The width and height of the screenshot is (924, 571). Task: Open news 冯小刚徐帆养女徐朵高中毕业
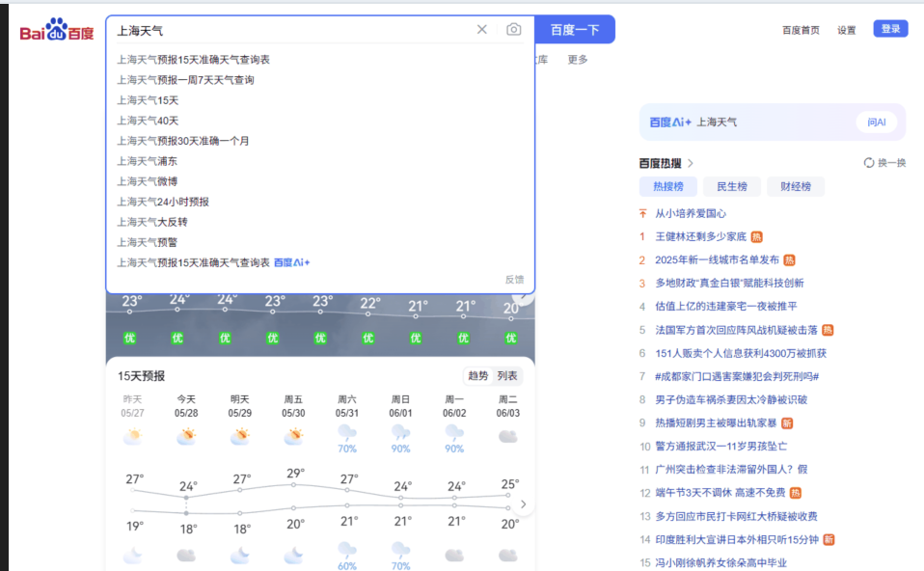721,562
